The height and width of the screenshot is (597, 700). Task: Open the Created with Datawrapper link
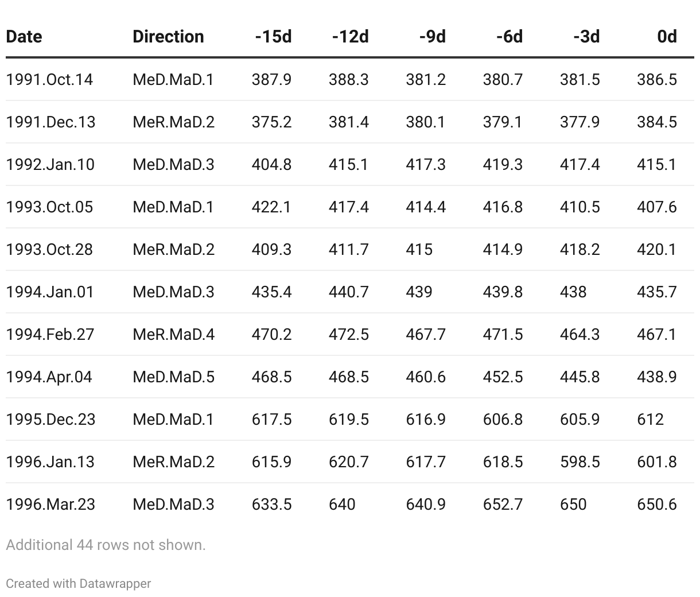[79, 583]
